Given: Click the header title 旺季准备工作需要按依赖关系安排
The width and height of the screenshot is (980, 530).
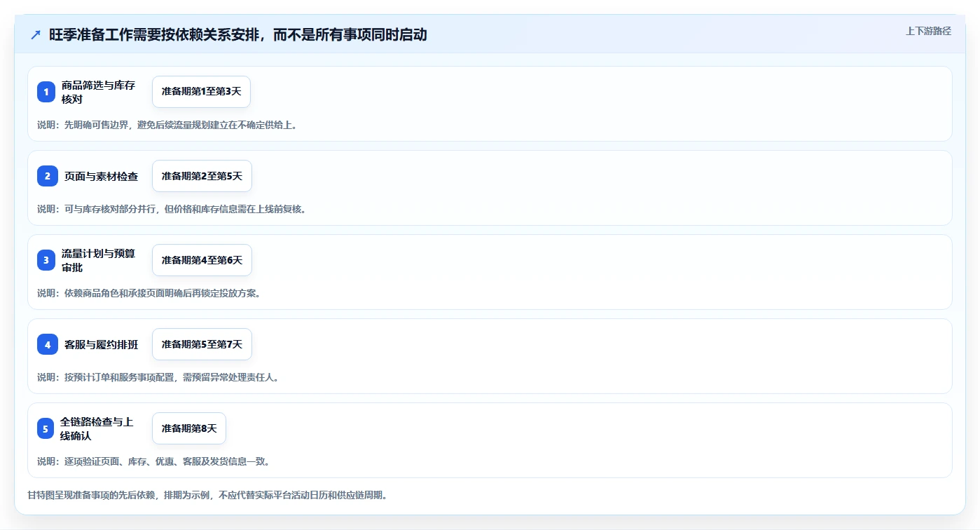Looking at the screenshot, I should coord(237,35).
